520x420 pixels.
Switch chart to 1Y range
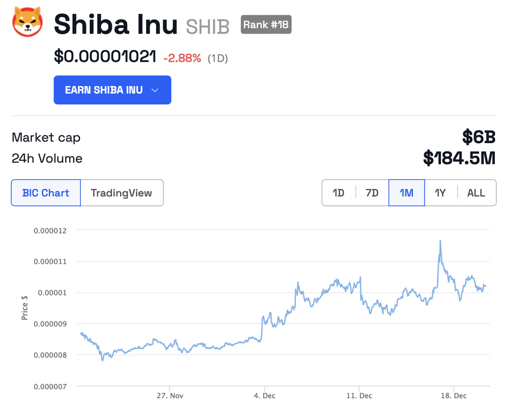tap(440, 193)
